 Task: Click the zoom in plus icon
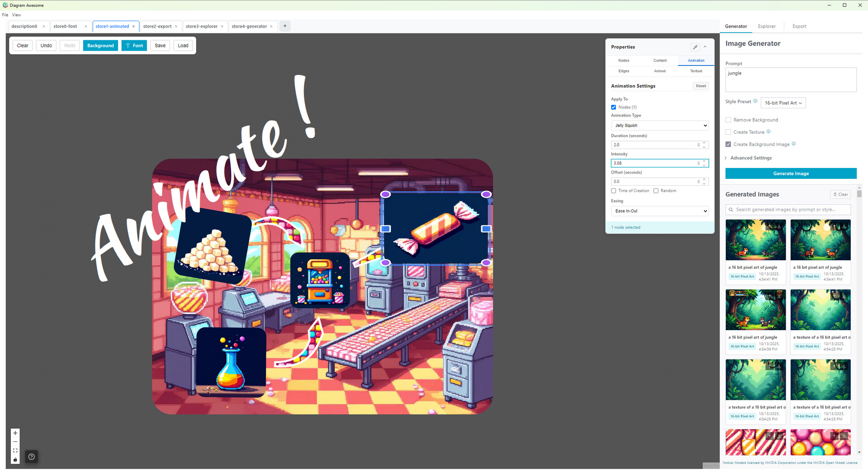coord(15,433)
